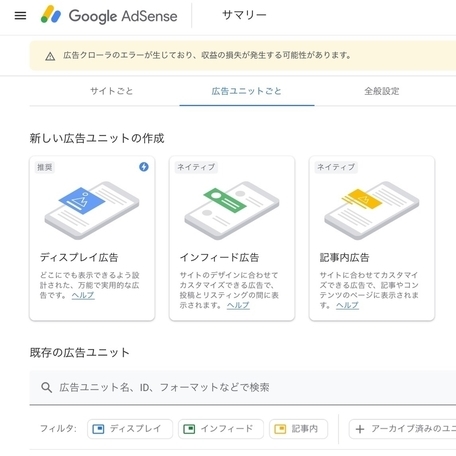
Task: Switch to the サイトごと tab
Action: (112, 91)
